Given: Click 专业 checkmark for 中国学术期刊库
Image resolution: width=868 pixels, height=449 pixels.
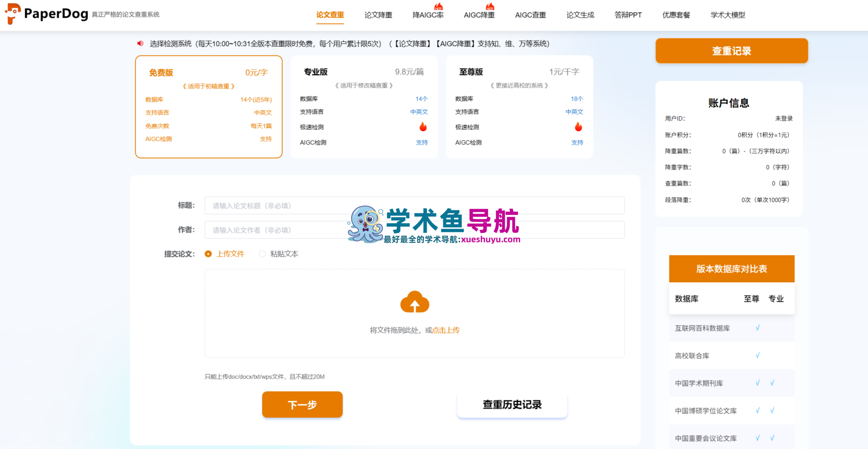Looking at the screenshot, I should click(x=772, y=383).
